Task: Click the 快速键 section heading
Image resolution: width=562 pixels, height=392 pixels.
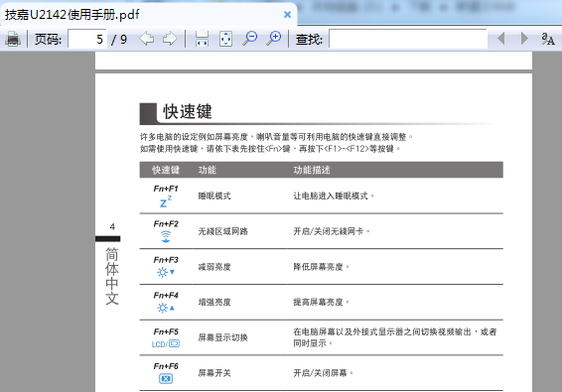Action: (x=188, y=111)
